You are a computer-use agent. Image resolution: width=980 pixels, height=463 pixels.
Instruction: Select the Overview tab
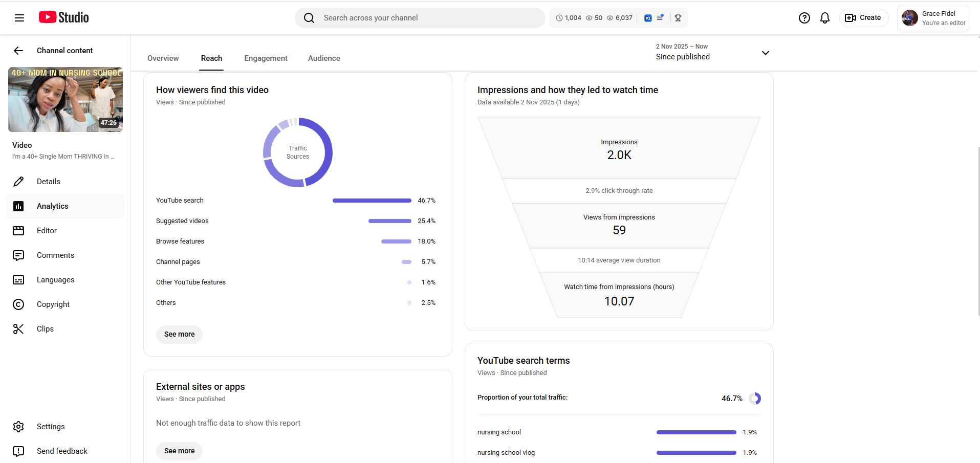point(163,58)
